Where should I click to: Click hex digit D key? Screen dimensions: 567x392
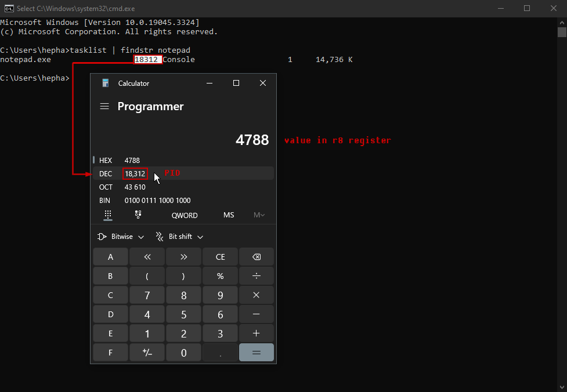[x=110, y=314]
